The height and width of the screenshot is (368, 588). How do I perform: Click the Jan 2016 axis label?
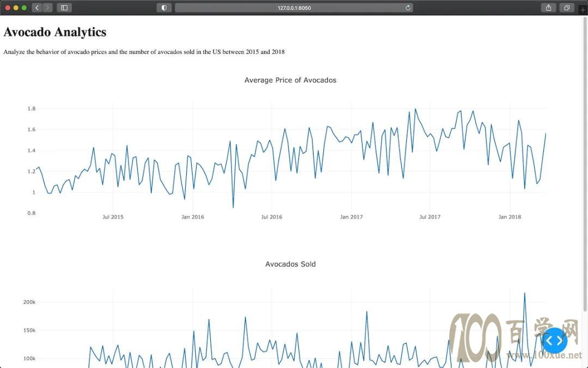coord(193,216)
